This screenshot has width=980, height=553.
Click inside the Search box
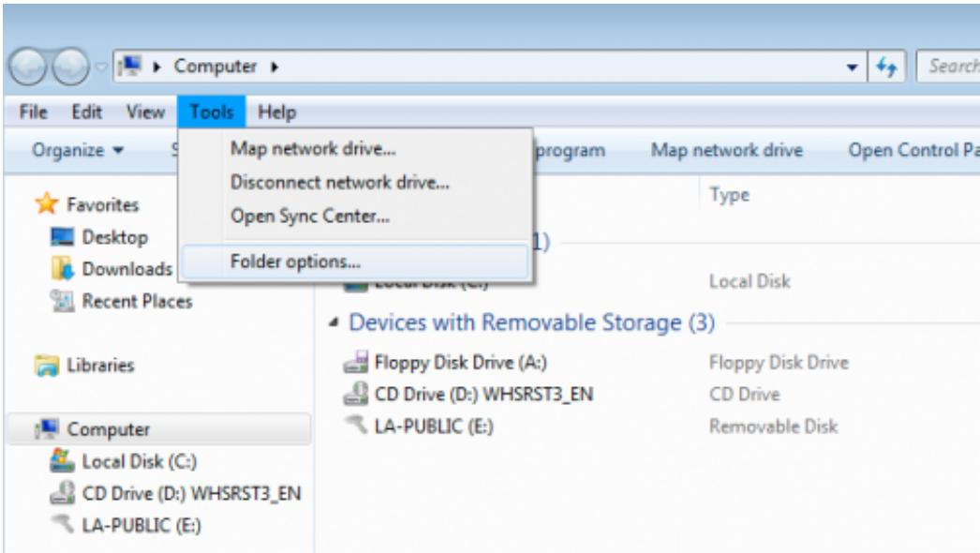pos(947,67)
